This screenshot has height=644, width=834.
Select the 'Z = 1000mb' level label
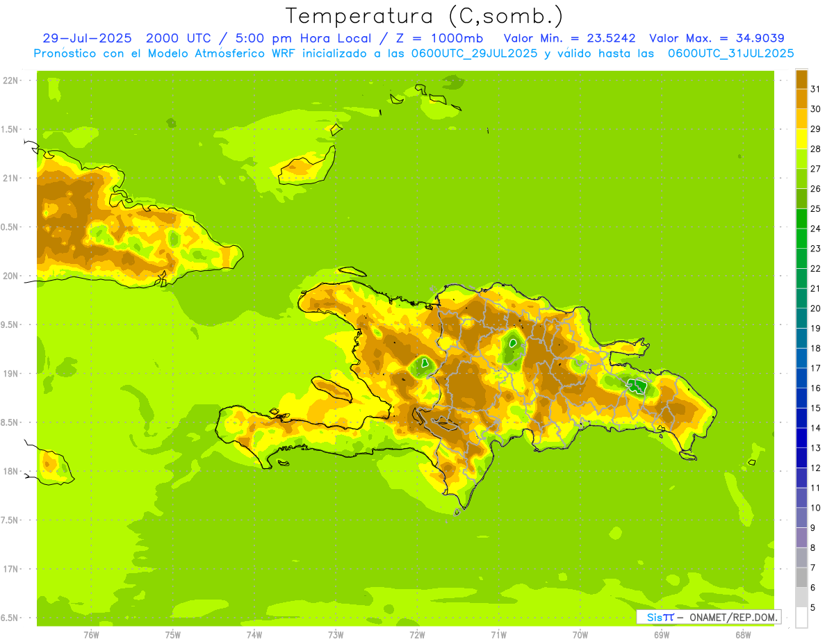[x=441, y=38]
